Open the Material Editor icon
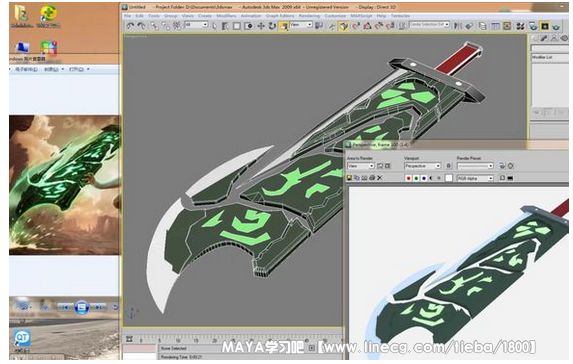This screenshot has width=573, height=364. coord(520,26)
